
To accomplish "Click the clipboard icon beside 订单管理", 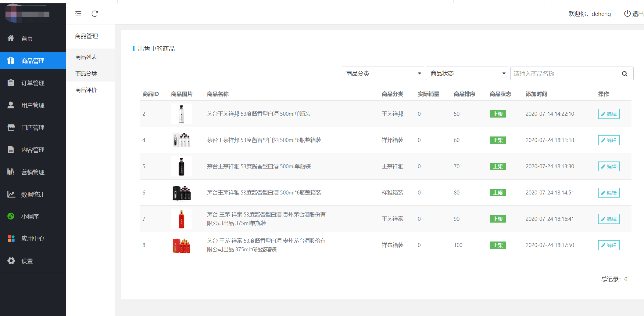I will pyautogui.click(x=11, y=83).
